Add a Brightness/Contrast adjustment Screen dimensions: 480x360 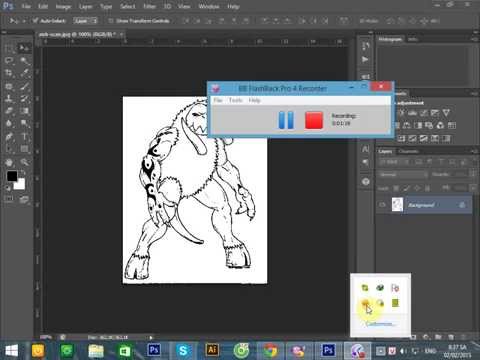[401, 113]
